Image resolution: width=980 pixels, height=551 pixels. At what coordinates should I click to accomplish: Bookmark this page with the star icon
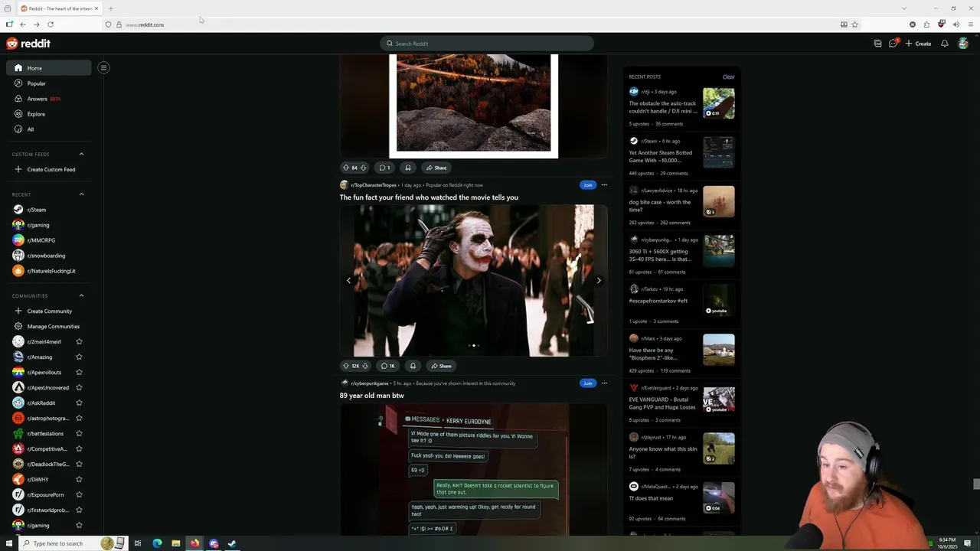click(854, 24)
